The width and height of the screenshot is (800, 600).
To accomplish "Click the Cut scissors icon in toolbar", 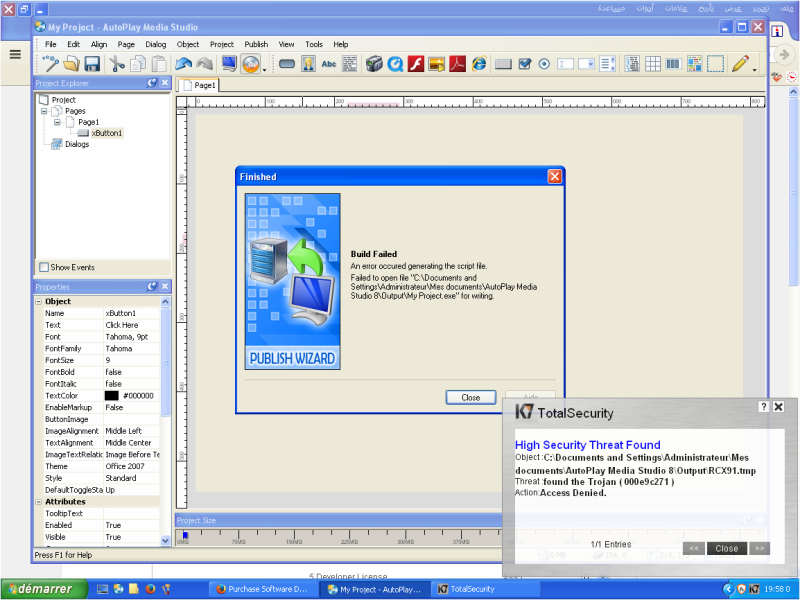I will (117, 64).
